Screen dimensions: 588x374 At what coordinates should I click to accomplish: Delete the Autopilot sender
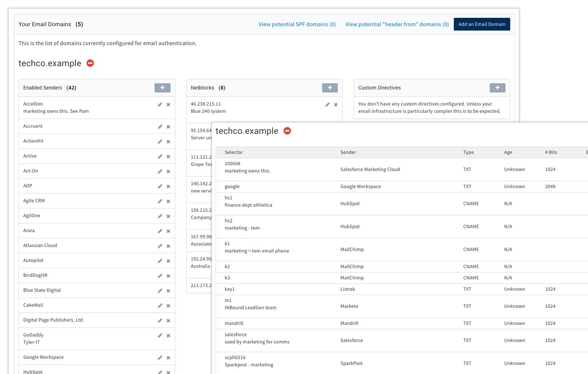(x=168, y=261)
